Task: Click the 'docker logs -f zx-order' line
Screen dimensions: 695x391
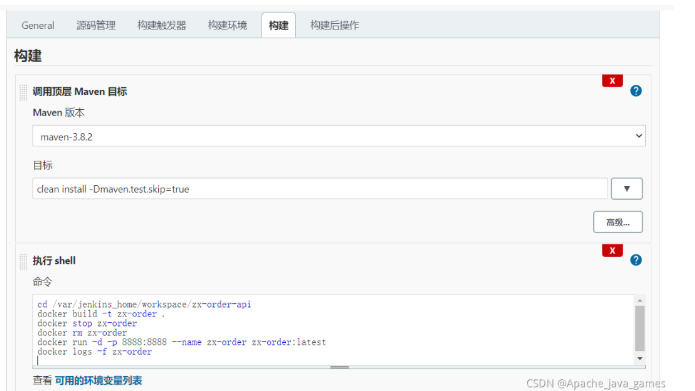Action: (94, 352)
